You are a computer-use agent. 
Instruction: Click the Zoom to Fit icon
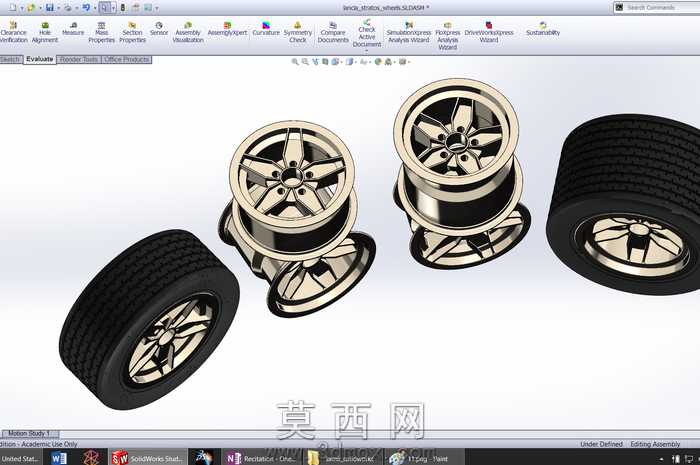[295, 62]
